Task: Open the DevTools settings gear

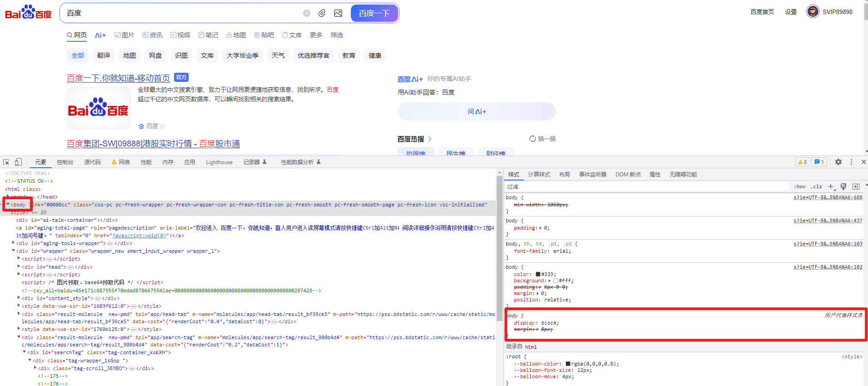Action: click(x=838, y=162)
